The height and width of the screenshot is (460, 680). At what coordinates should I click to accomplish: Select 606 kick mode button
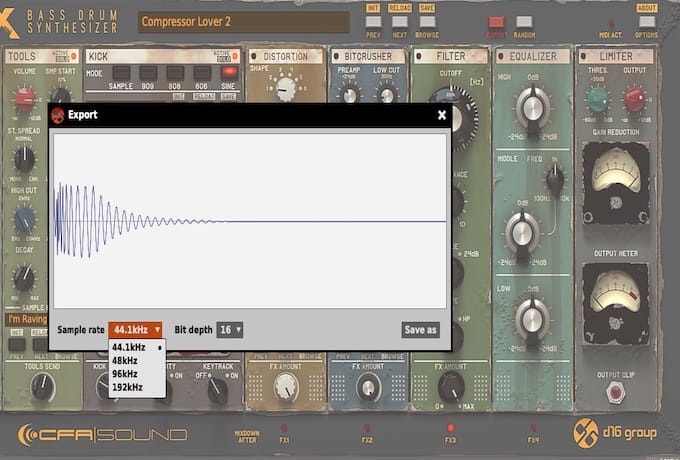202,73
